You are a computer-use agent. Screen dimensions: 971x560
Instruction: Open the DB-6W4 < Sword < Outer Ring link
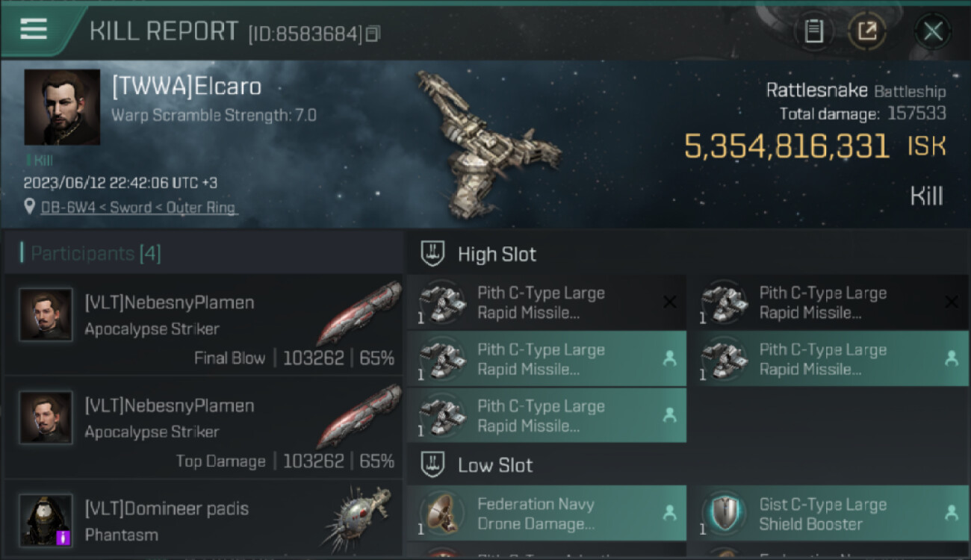(138, 208)
